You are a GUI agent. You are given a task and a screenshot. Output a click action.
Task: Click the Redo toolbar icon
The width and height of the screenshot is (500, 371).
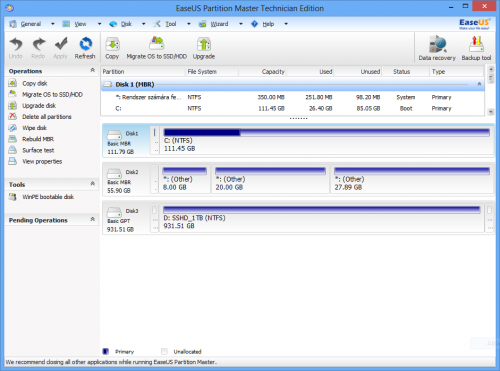[38, 48]
